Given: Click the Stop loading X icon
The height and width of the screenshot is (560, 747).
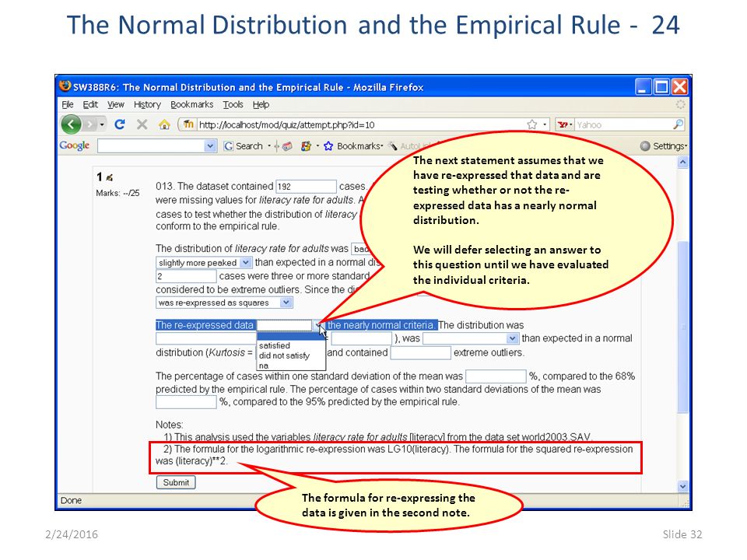Looking at the screenshot, I should pos(142,124).
